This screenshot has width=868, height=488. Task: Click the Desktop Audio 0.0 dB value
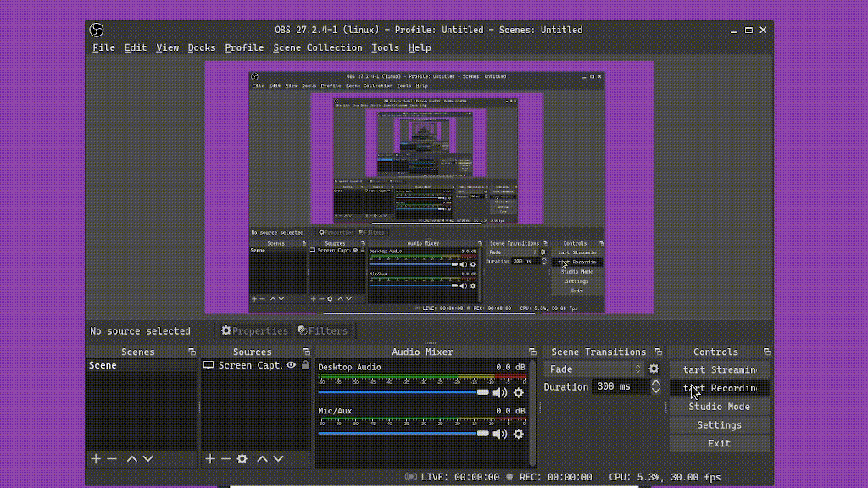[510, 367]
